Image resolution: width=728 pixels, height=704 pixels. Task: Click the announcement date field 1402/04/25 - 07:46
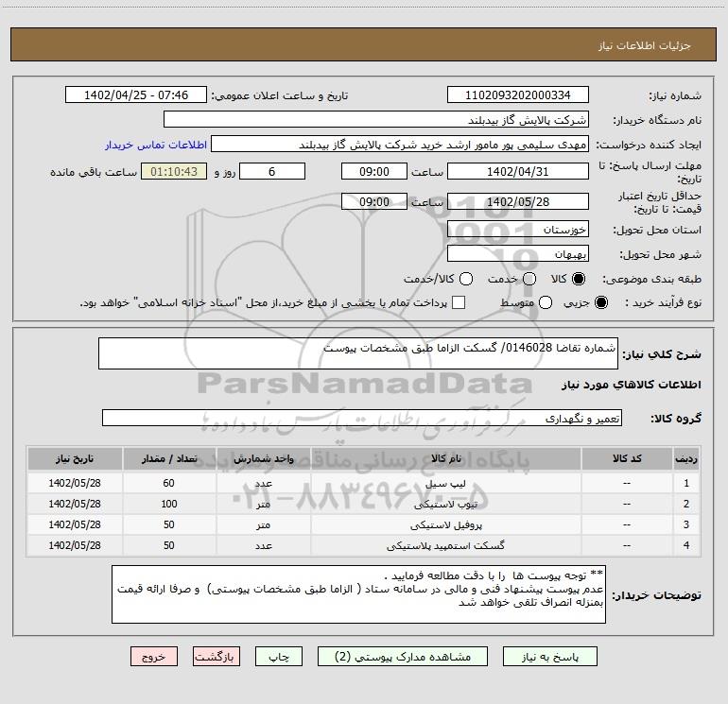point(136,94)
